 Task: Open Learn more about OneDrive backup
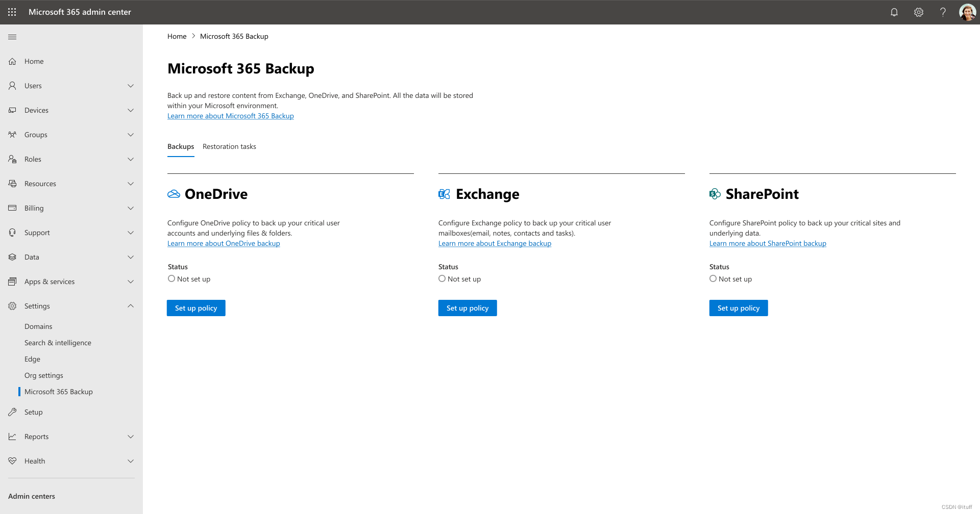[x=224, y=244]
